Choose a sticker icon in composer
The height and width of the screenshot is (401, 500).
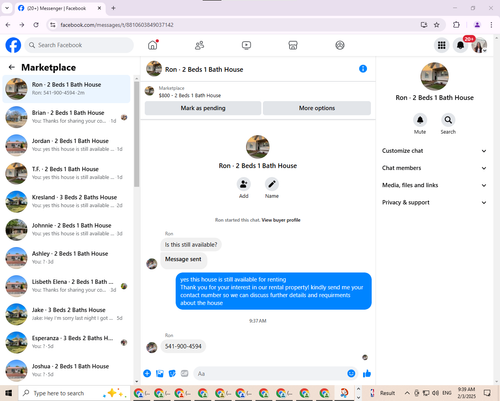[x=172, y=374]
